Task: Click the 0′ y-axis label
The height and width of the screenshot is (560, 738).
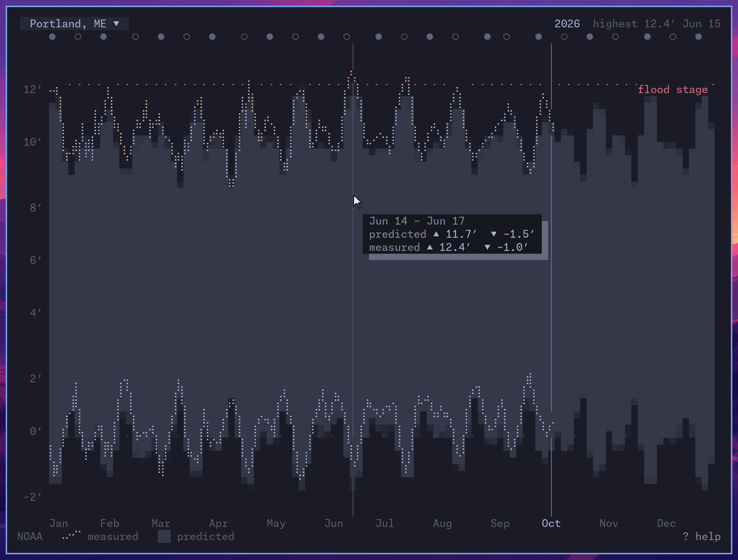Action: point(36,431)
